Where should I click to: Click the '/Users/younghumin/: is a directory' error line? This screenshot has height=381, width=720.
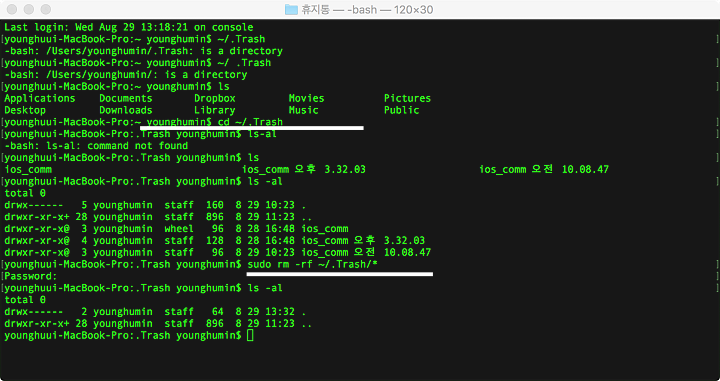(126, 74)
